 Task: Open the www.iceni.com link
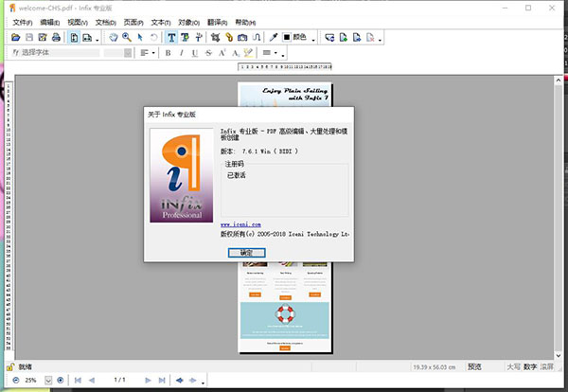pyautogui.click(x=240, y=224)
